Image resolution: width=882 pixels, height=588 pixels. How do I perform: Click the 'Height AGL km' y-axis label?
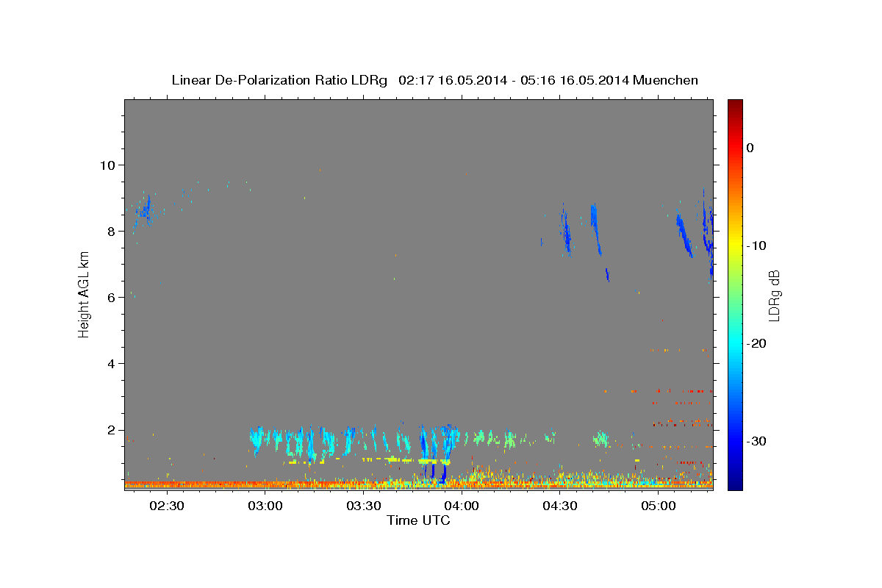84,294
